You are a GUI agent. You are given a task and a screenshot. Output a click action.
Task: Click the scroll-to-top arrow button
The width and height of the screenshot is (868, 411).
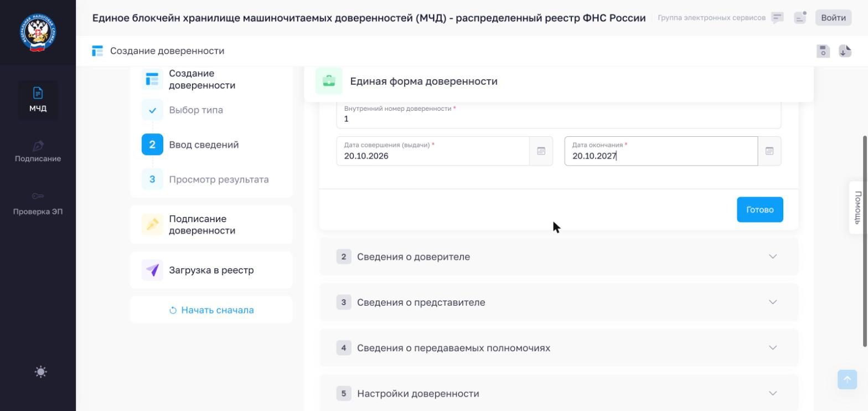point(847,379)
